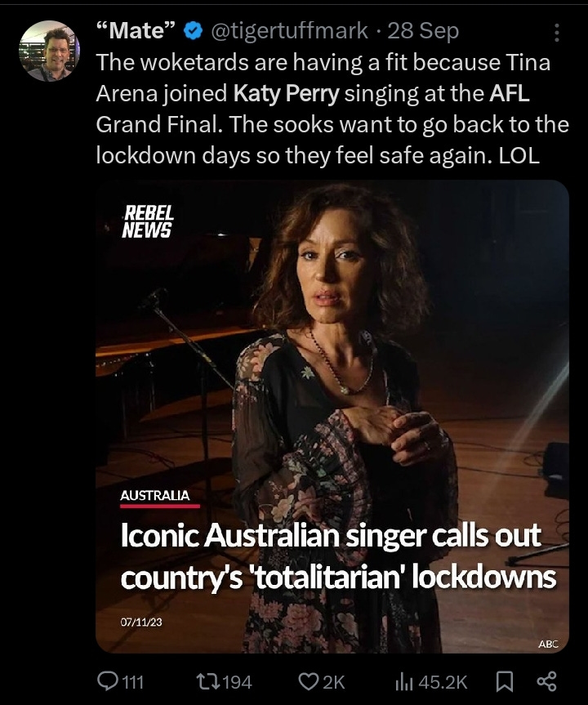Screen dimensions: 588x705
Task: View analytics via bar chart icon
Action: click(x=403, y=682)
